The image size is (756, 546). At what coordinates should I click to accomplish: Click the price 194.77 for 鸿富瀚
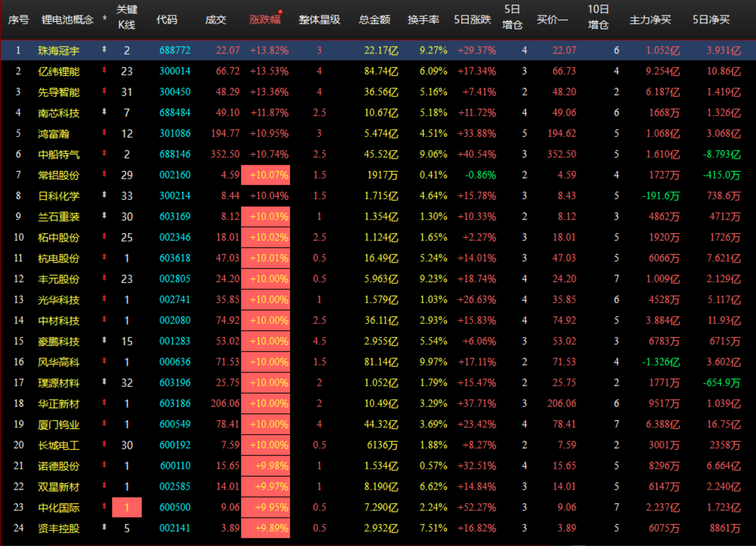(x=225, y=134)
